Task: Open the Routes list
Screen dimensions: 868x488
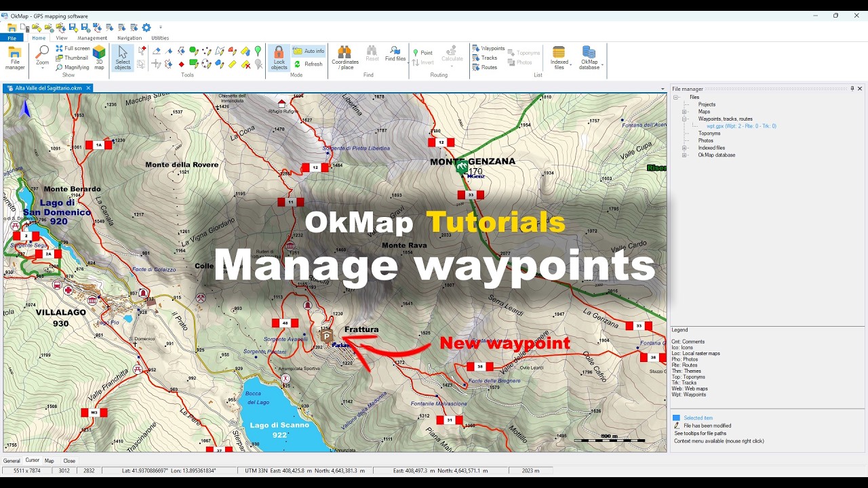Action: (x=485, y=68)
